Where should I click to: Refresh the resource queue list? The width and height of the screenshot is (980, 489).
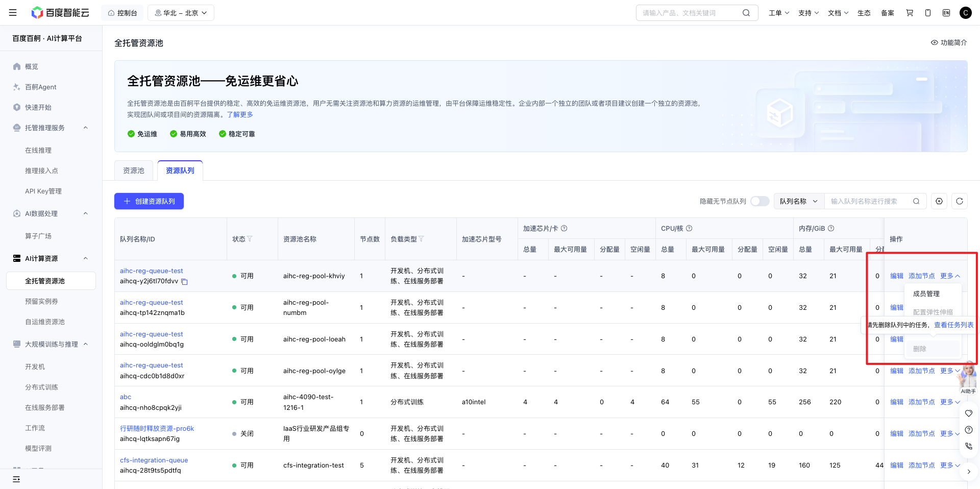[960, 201]
